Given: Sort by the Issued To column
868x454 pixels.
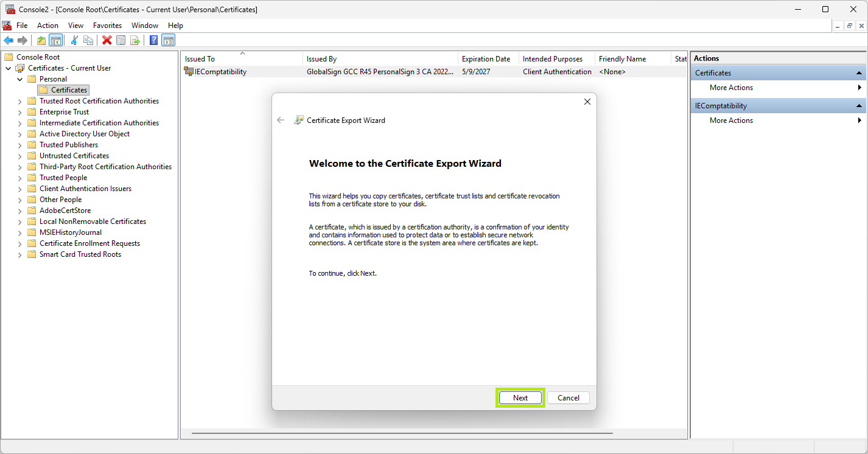Looking at the screenshot, I should click(242, 59).
